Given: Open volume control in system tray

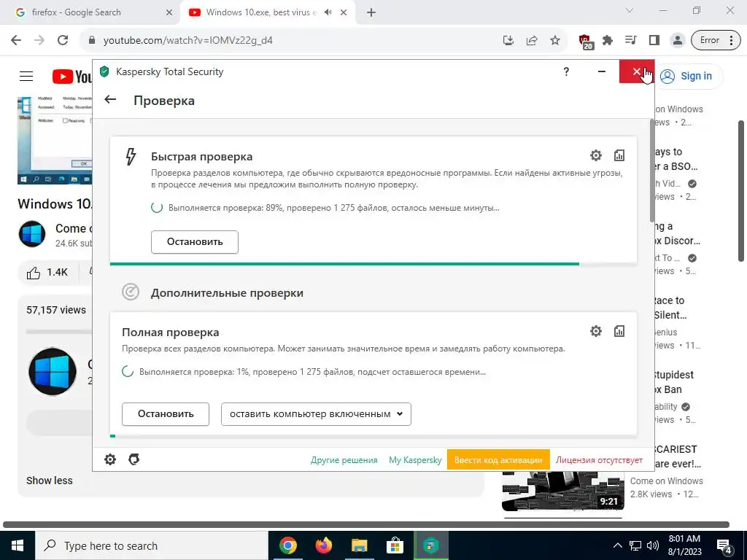Looking at the screenshot, I should (x=653, y=545).
